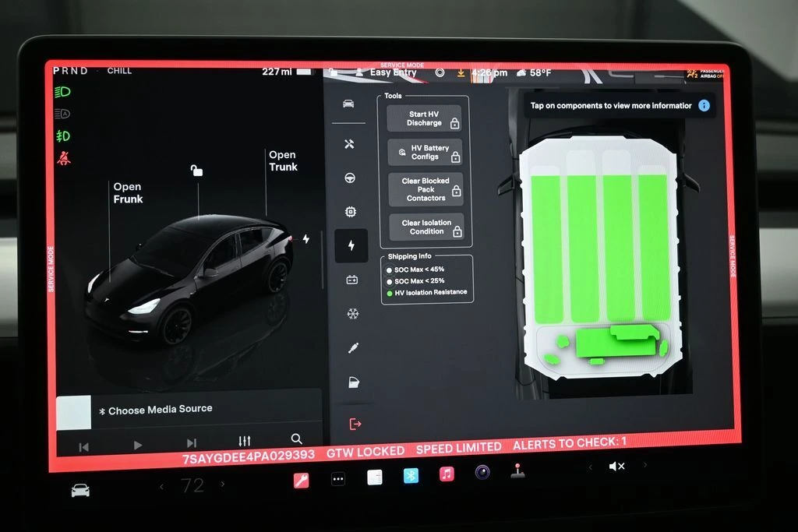Click the blue info icon near tooltip
798x532 pixels.
704,105
